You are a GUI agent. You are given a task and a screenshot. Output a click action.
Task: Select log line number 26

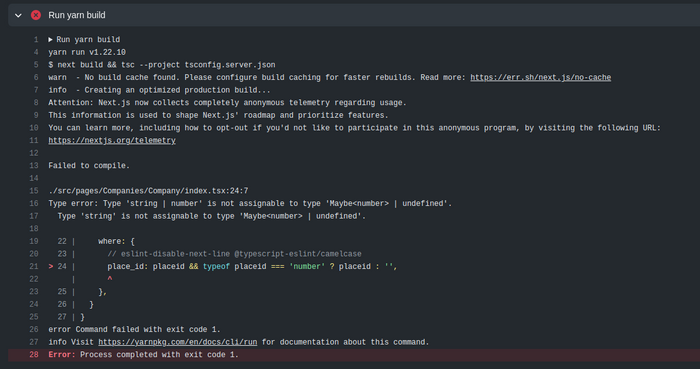click(34, 330)
